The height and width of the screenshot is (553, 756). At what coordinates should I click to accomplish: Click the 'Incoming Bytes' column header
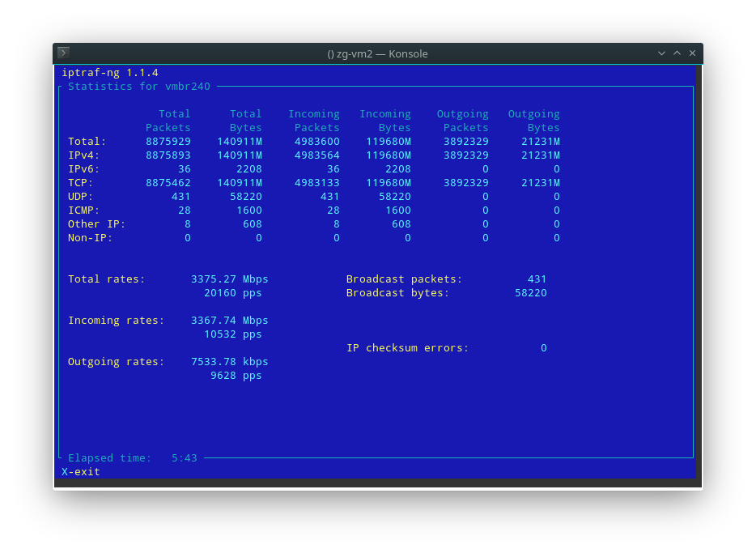coord(385,121)
